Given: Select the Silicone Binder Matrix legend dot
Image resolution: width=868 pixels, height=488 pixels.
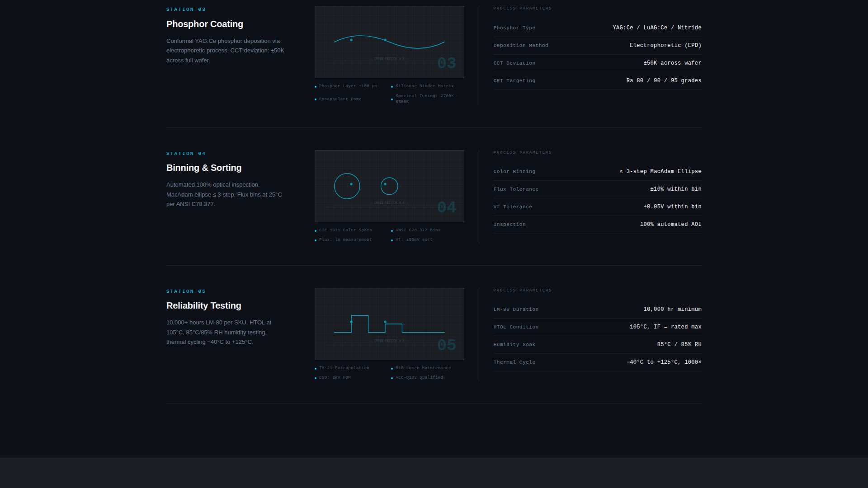Looking at the screenshot, I should coord(392,86).
